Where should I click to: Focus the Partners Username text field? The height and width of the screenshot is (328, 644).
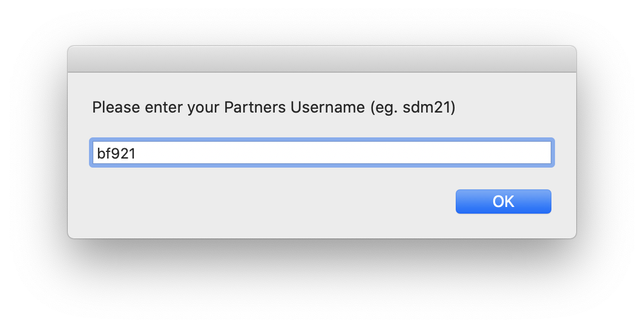coord(321,153)
